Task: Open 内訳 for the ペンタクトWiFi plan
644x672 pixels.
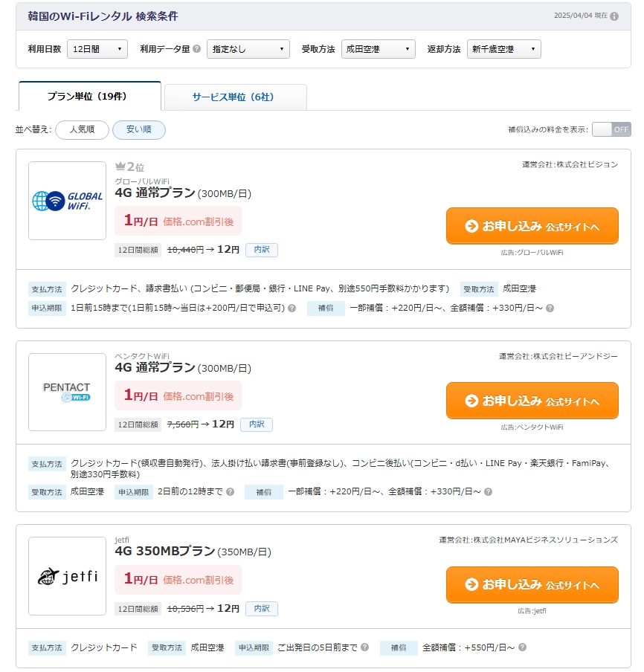Action: point(257,424)
